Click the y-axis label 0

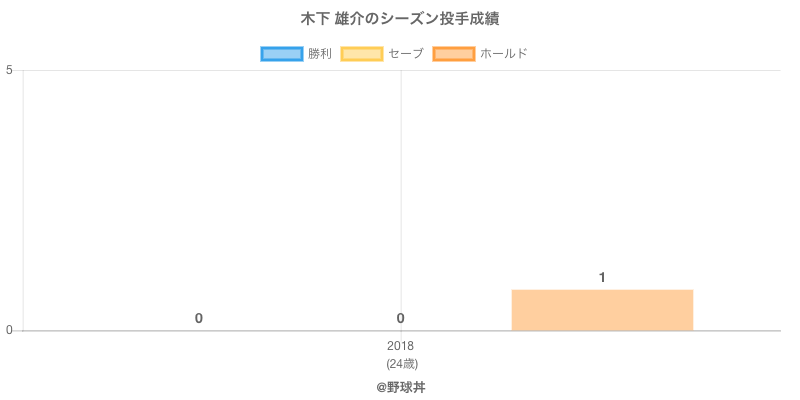point(9,331)
